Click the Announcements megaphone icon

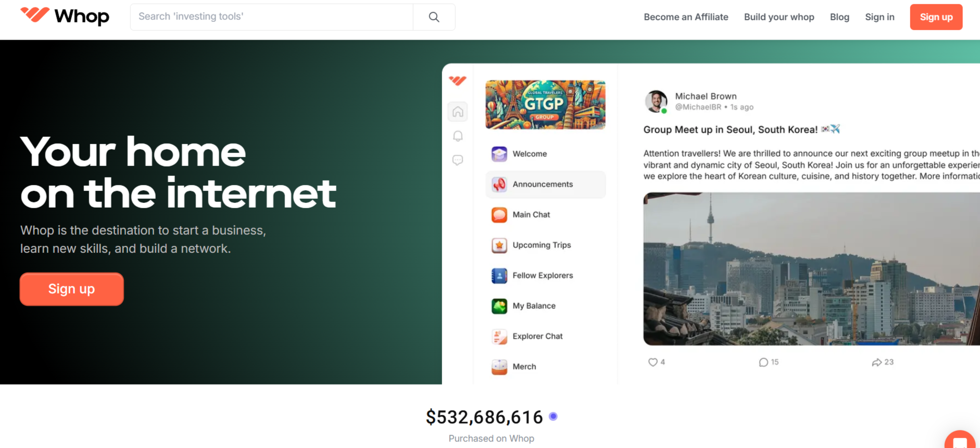pos(499,184)
